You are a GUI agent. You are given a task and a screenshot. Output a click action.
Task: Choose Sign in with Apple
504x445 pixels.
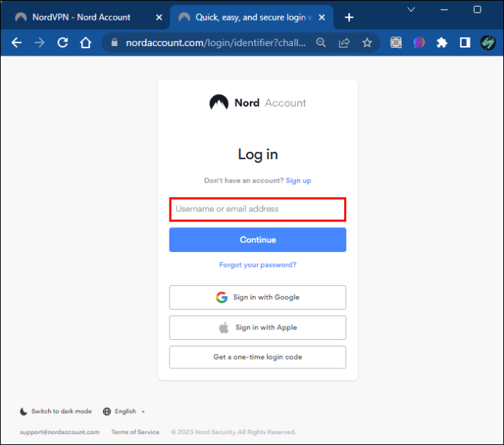coord(257,327)
